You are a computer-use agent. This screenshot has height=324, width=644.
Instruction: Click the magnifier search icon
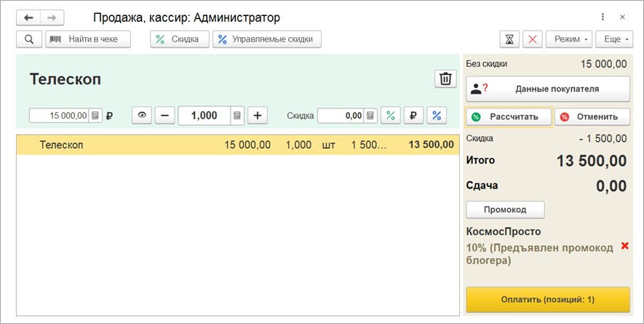[28, 39]
